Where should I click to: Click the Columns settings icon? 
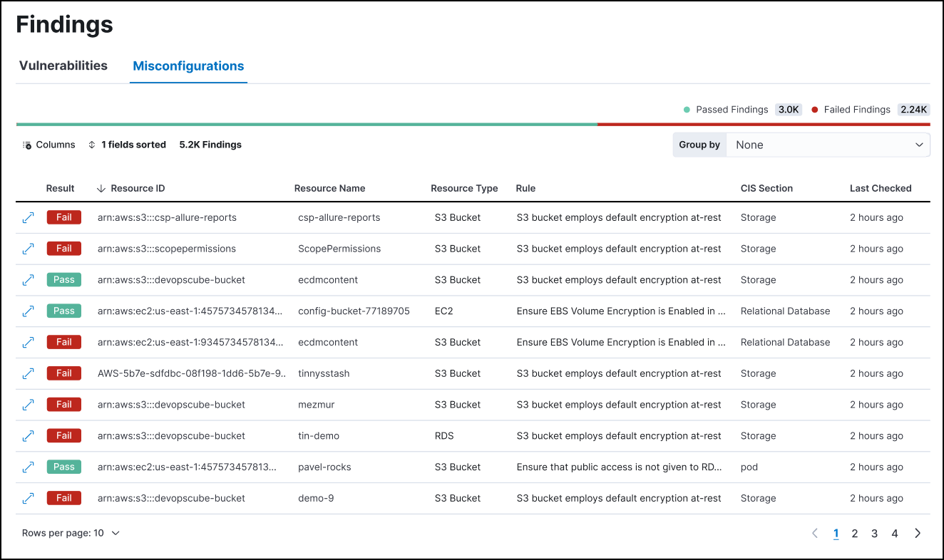point(27,145)
